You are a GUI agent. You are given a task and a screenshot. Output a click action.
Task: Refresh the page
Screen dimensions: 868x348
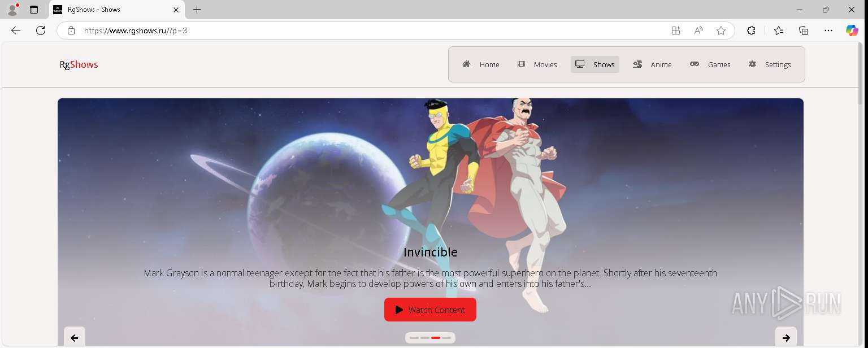41,31
